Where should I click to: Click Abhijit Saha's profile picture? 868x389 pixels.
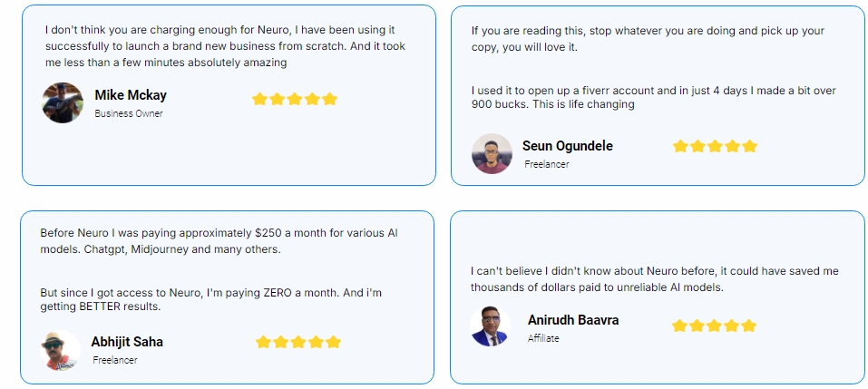click(x=61, y=350)
